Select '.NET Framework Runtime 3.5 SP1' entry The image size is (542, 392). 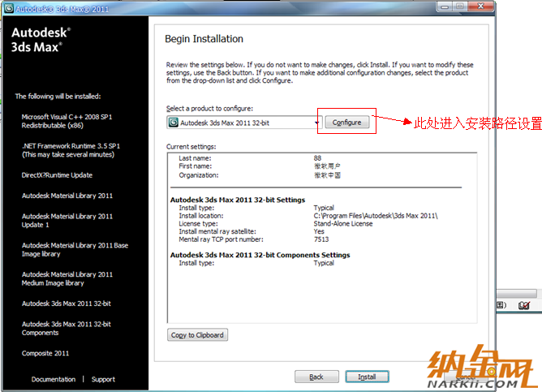pos(71,150)
